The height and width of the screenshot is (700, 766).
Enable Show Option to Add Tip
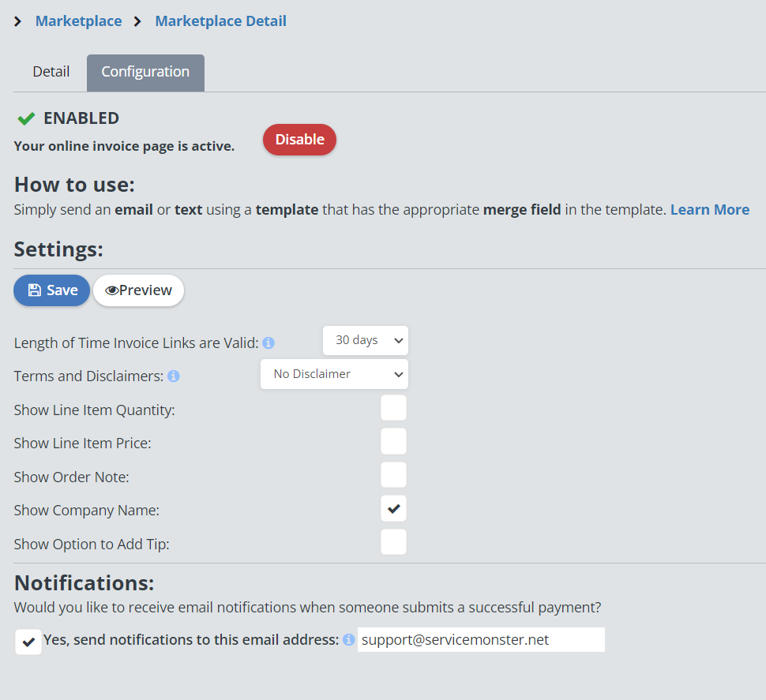click(393, 542)
